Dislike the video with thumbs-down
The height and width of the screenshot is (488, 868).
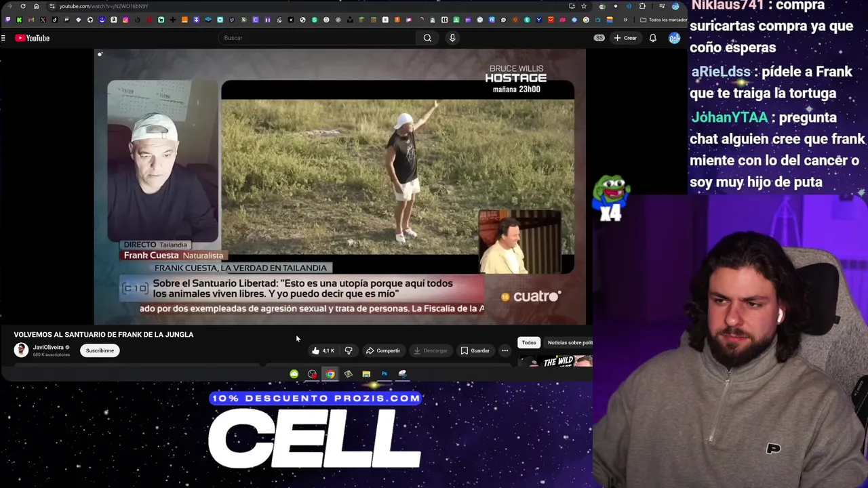point(349,350)
